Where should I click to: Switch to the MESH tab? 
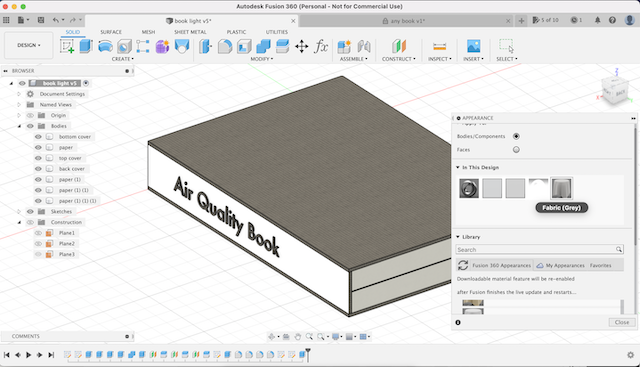coord(148,32)
